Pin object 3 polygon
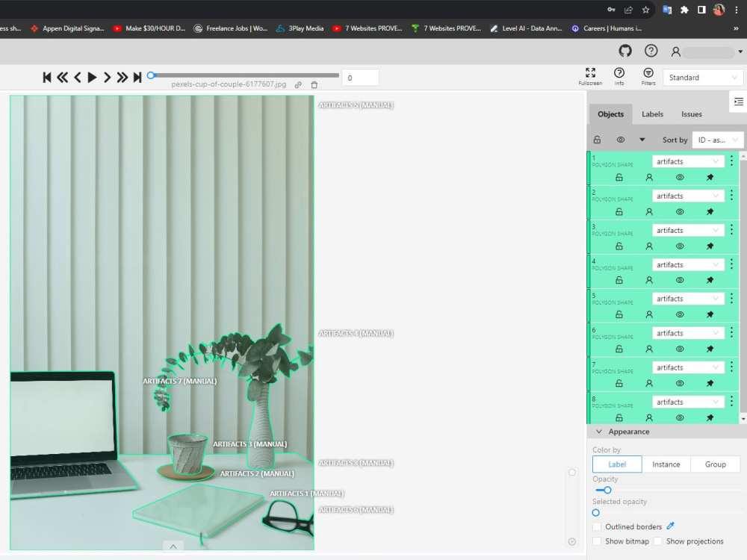Viewport: 747px width, 560px height. point(710,246)
